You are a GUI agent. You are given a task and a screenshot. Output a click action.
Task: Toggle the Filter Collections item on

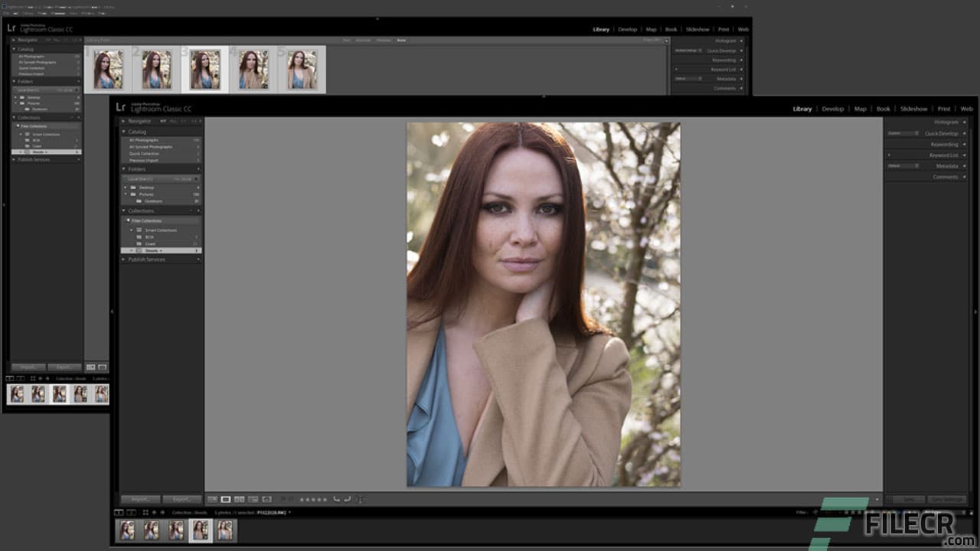(146, 221)
